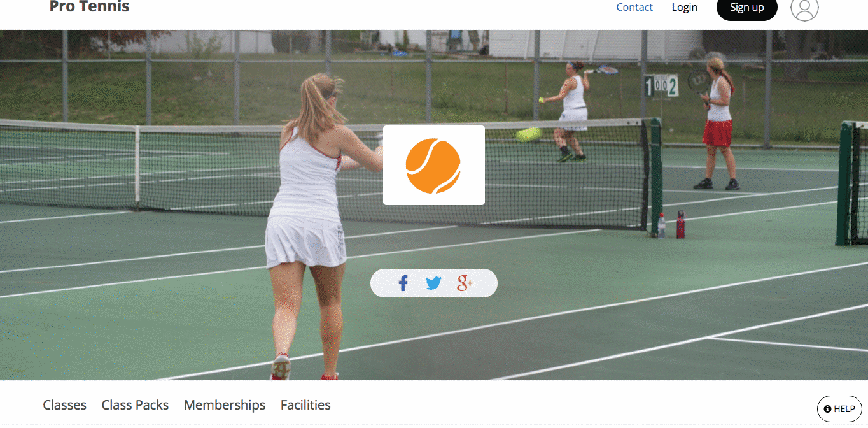Viewport: 868px width, 428px height.
Task: Click the HELP button label text
Action: click(x=844, y=409)
